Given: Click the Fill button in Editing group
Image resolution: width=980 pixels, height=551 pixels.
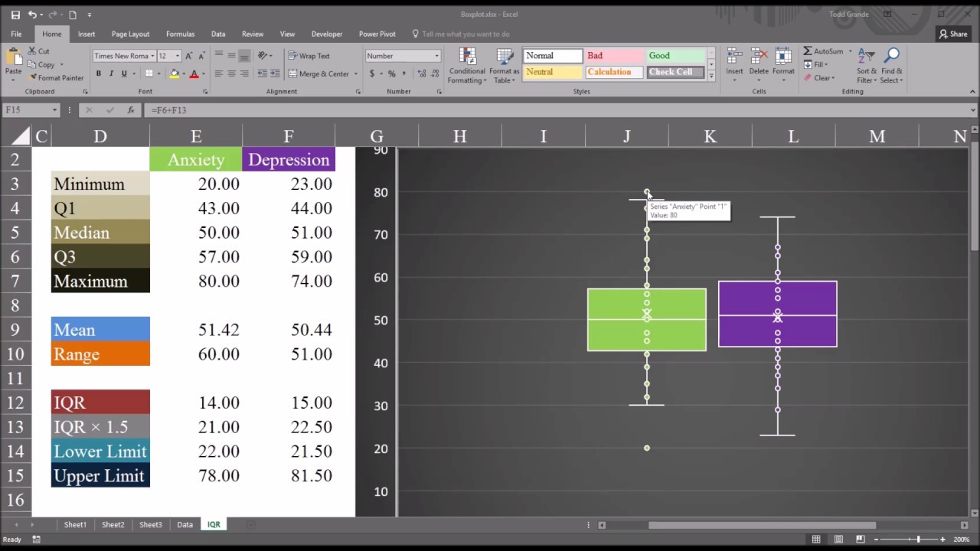Looking at the screenshot, I should [x=816, y=64].
